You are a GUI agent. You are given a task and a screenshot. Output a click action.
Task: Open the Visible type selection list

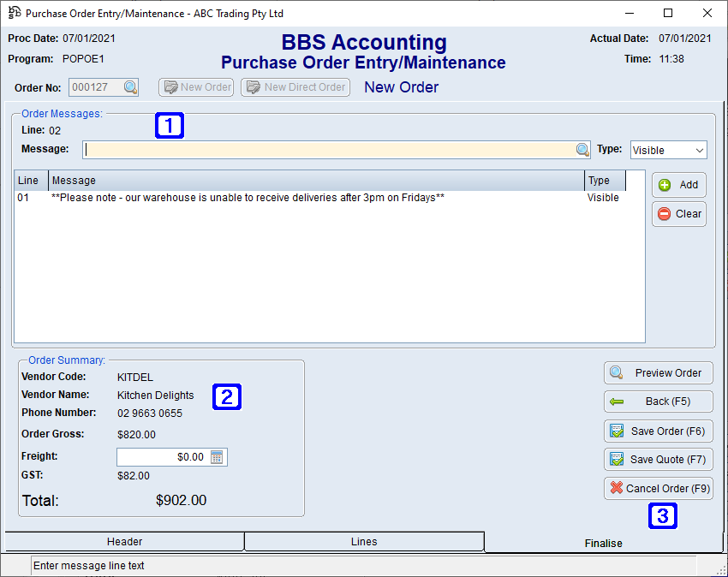(x=701, y=149)
